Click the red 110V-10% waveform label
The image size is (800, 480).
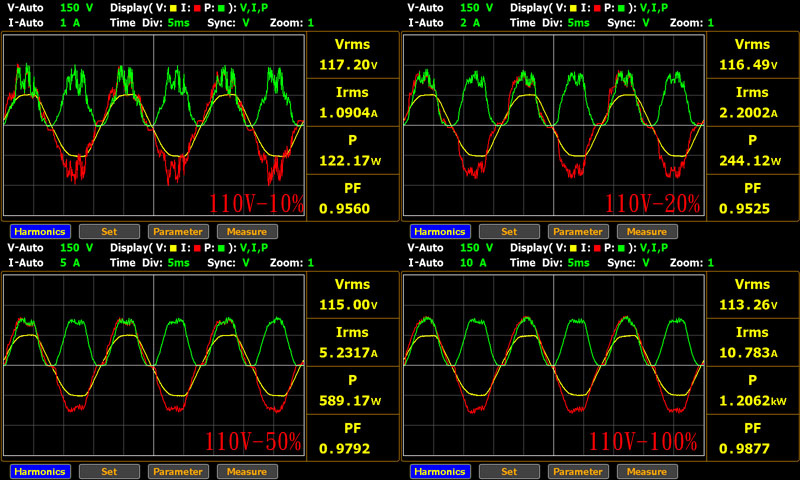(257, 204)
